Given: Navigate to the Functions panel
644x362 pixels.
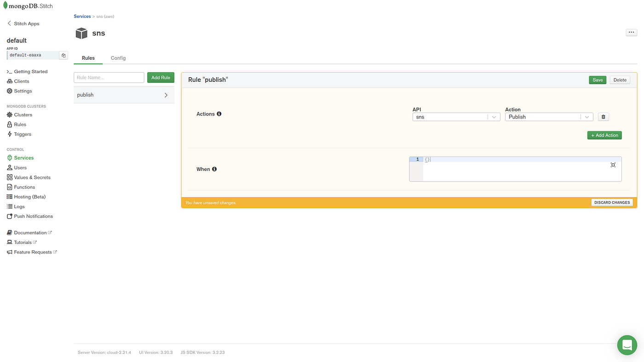Looking at the screenshot, I should pos(24,187).
